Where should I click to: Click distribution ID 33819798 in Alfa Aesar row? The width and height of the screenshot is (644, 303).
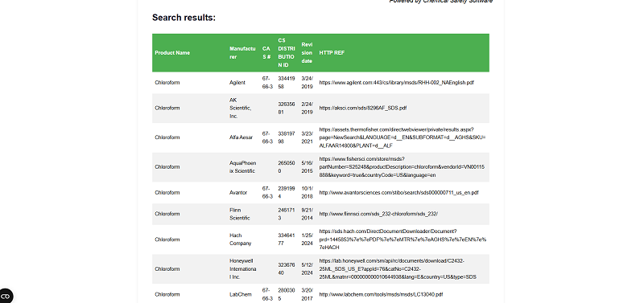tap(287, 137)
